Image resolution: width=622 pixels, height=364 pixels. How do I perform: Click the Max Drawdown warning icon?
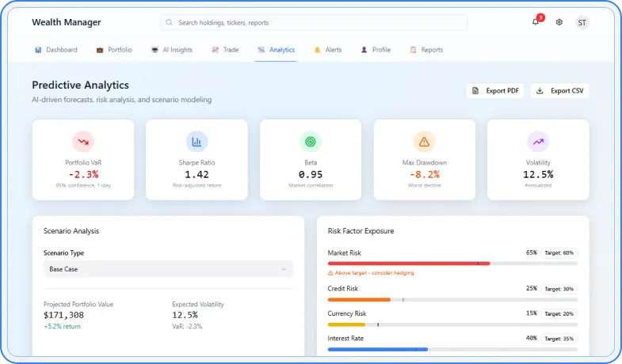coord(424,142)
